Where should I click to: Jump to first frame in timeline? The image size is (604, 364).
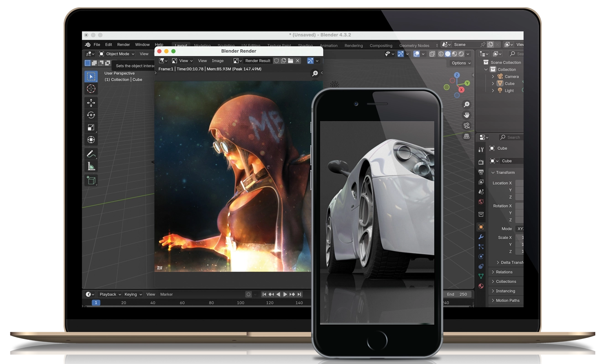[264, 295]
